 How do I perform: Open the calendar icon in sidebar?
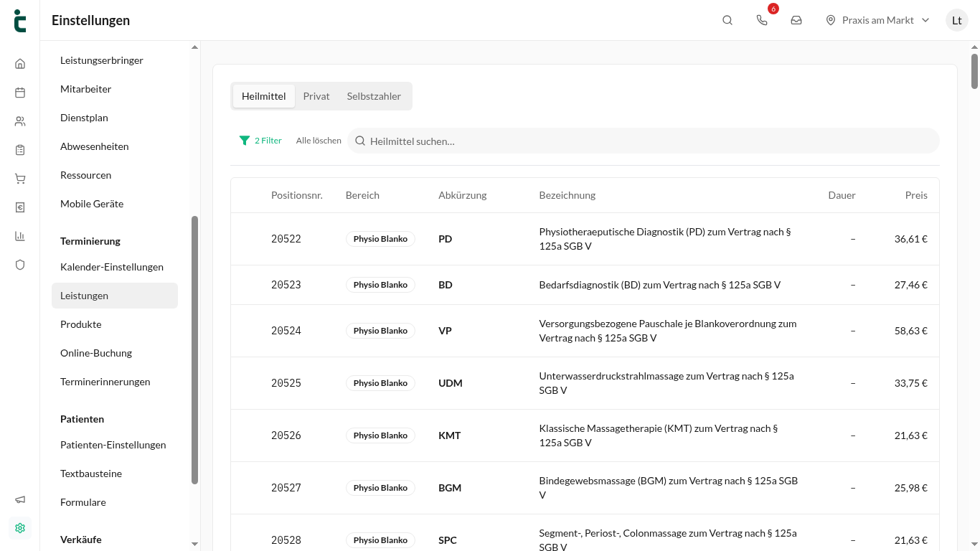coord(20,93)
